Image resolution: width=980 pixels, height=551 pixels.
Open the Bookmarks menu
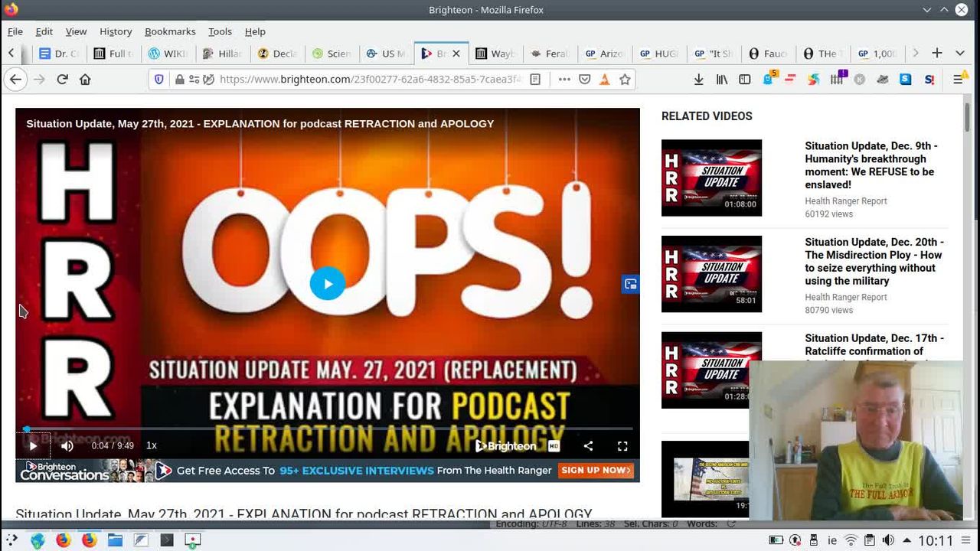point(170,31)
